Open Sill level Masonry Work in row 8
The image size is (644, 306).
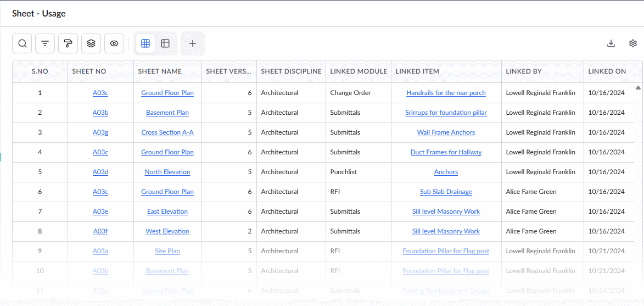pos(446,231)
